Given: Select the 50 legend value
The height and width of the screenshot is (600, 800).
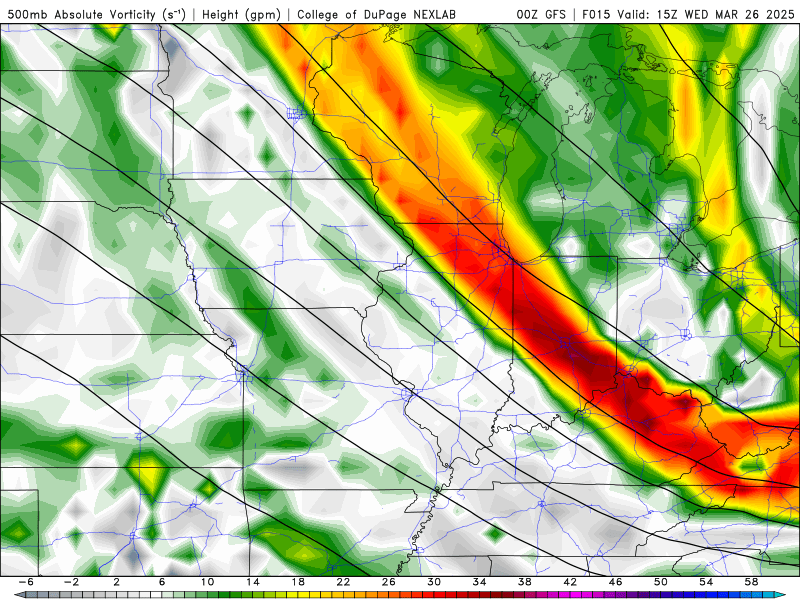Looking at the screenshot, I should pos(660,582).
